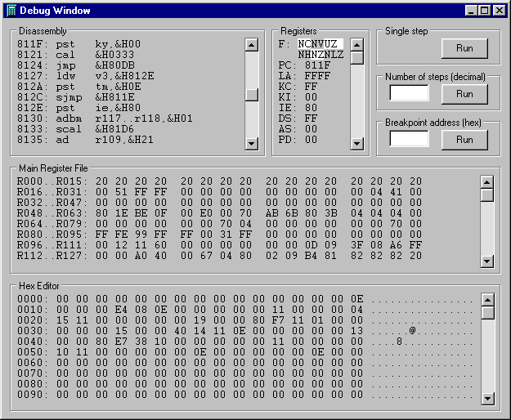Click the PD register value 00
The height and width of the screenshot is (420, 511).
tap(311, 140)
